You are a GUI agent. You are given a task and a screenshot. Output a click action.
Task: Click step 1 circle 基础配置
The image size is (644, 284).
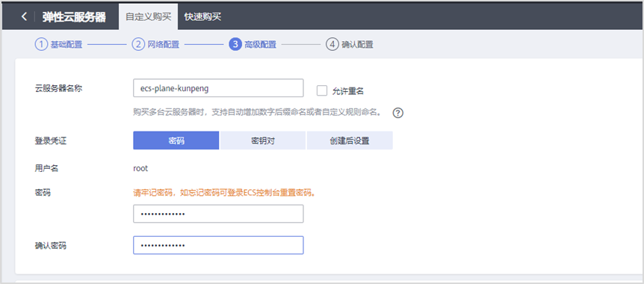40,44
